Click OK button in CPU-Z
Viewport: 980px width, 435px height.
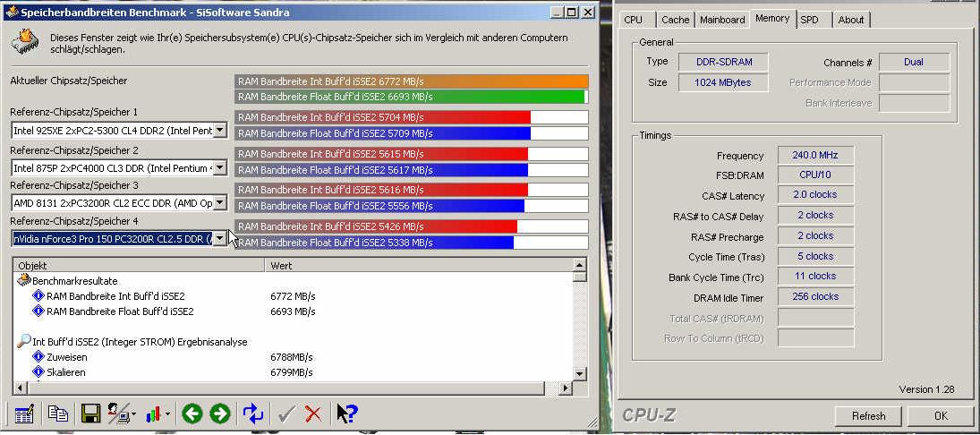coord(941,416)
